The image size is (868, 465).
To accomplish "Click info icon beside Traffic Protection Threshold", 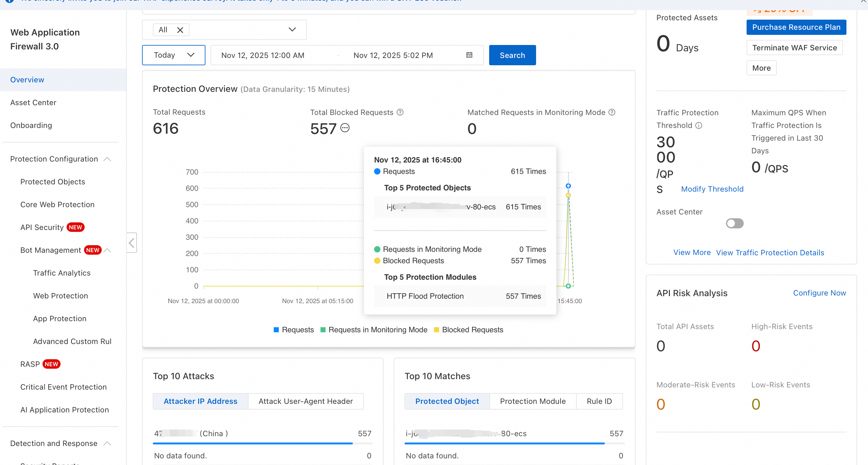I will point(699,125).
